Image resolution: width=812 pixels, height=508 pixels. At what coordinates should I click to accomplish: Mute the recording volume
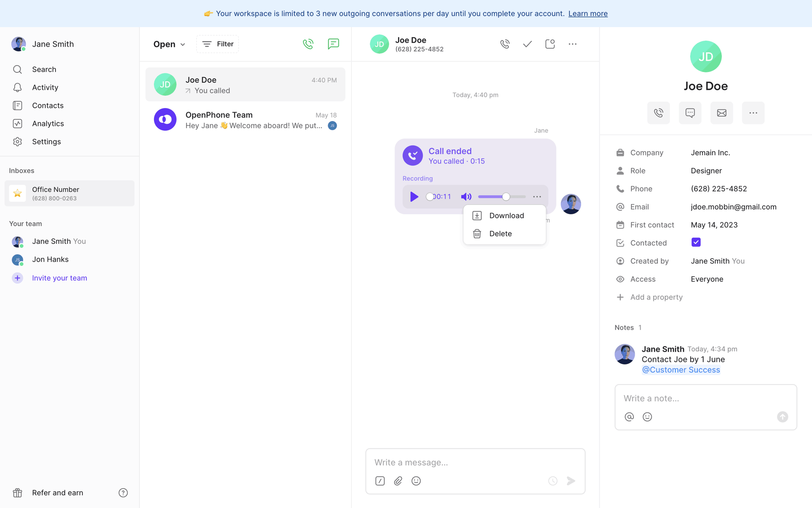466,196
